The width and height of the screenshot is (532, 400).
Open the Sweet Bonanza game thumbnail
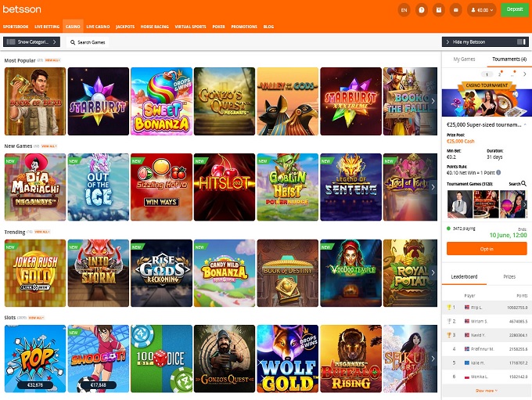162,102
